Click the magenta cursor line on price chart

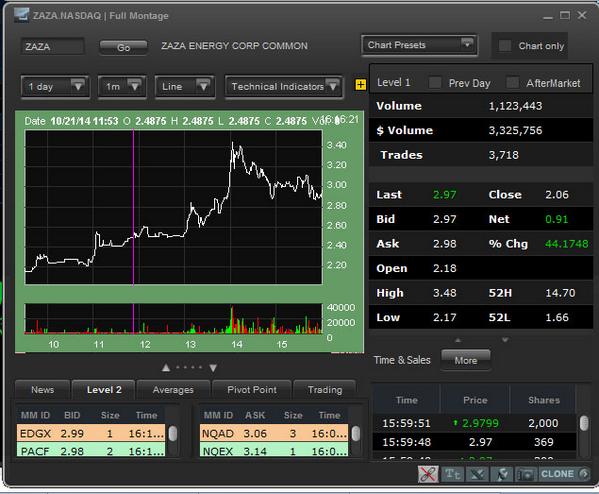click(133, 207)
